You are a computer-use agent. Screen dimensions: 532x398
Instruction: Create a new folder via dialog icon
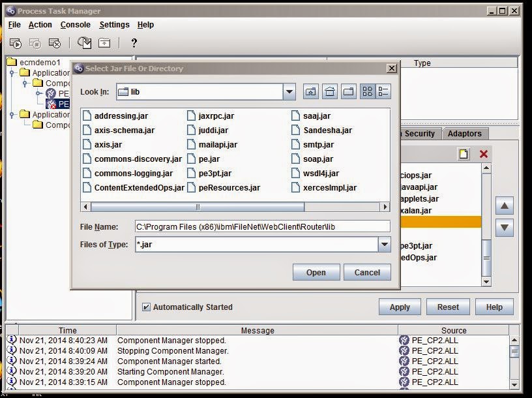click(x=347, y=91)
